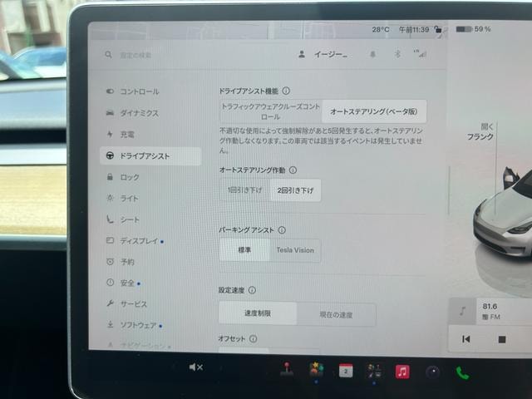
Task: Tap the 59 % battery percentage
Action: click(482, 29)
